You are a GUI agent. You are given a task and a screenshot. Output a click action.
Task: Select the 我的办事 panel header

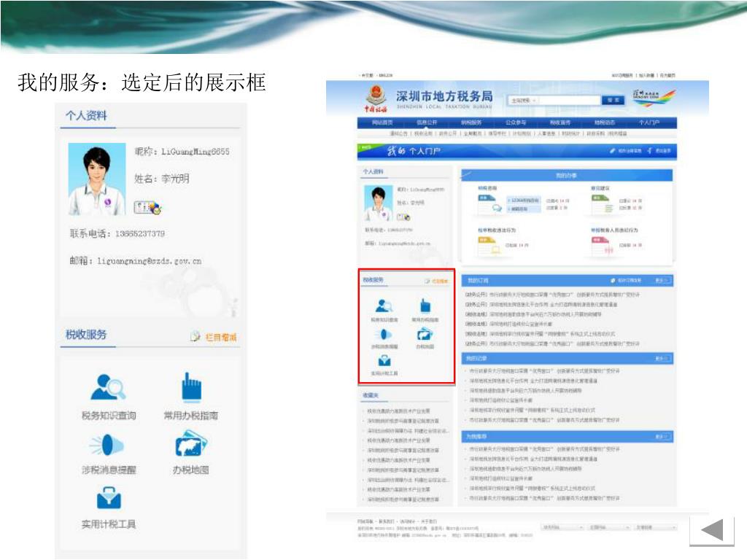(x=566, y=175)
